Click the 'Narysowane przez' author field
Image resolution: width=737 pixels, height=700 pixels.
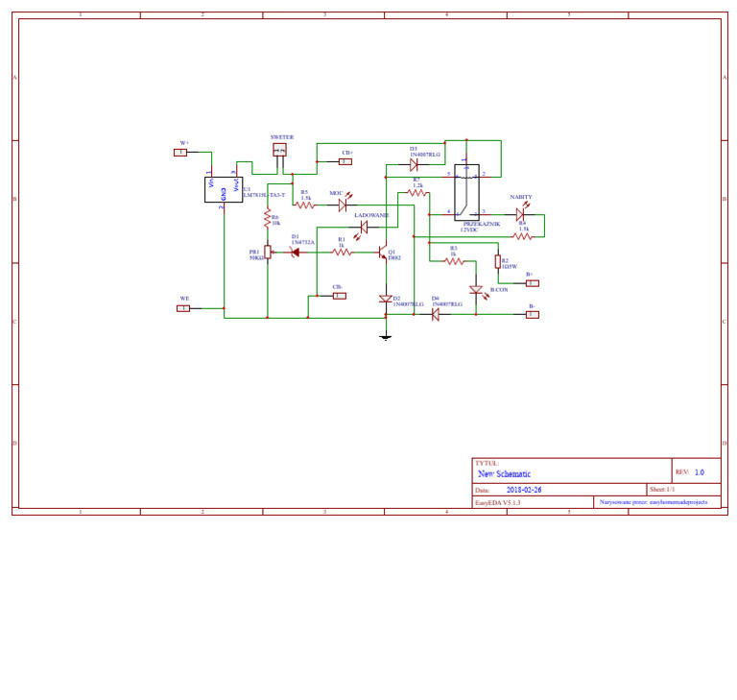click(654, 502)
